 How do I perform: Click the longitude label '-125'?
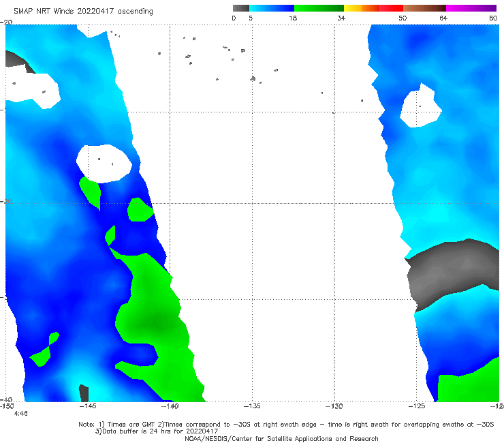point(417,406)
